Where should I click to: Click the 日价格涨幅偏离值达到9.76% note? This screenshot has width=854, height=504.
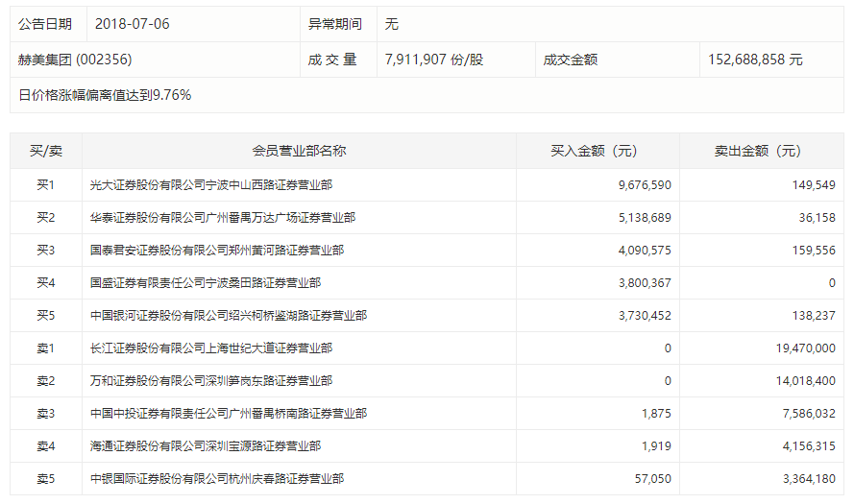105,95
